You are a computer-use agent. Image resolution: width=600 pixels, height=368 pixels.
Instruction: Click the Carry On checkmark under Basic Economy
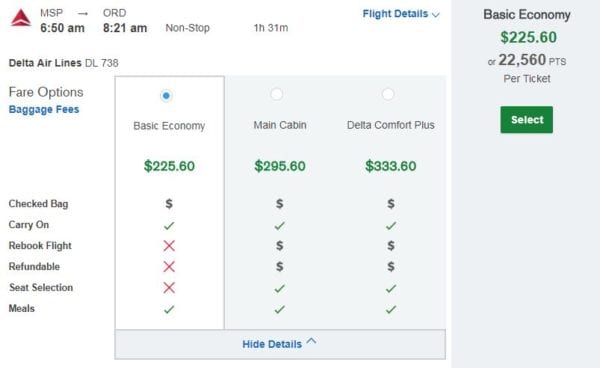[169, 225]
